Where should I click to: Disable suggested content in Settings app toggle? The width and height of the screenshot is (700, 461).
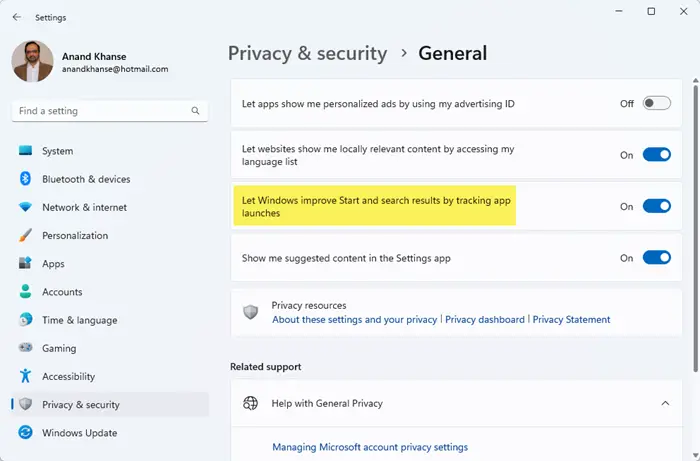pos(657,257)
